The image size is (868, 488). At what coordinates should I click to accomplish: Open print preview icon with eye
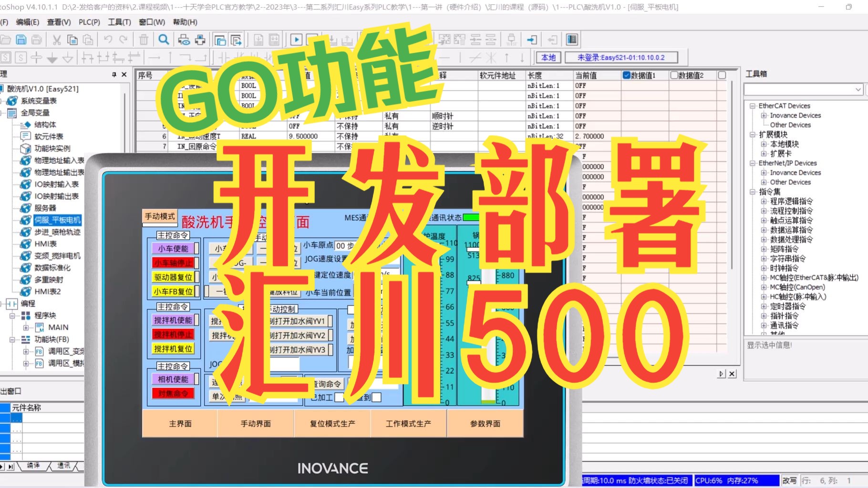(184, 40)
